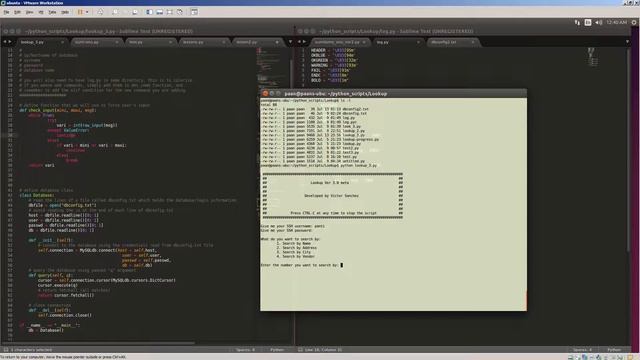This screenshot has height=360, width=640.
Task: Click '3. Search by City' in terminal
Action: (293, 252)
